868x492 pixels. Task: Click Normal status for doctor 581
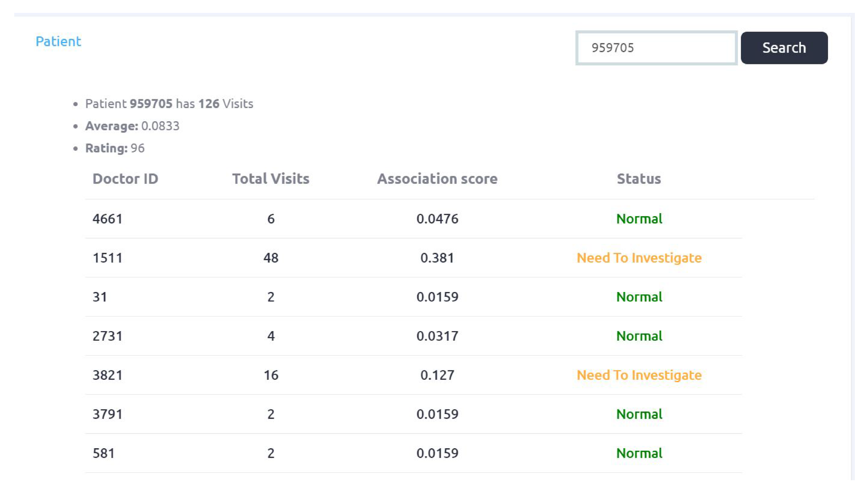tap(639, 453)
